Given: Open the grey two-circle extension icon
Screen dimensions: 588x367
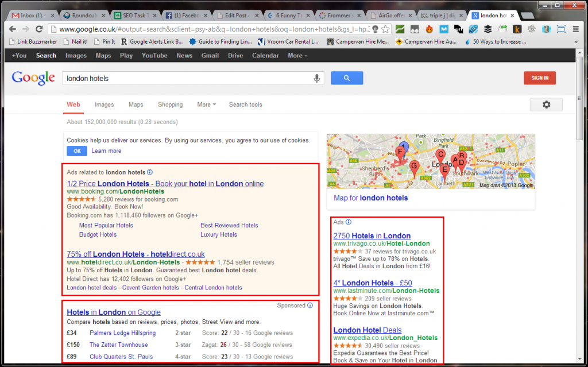Looking at the screenshot, I should [415, 29].
